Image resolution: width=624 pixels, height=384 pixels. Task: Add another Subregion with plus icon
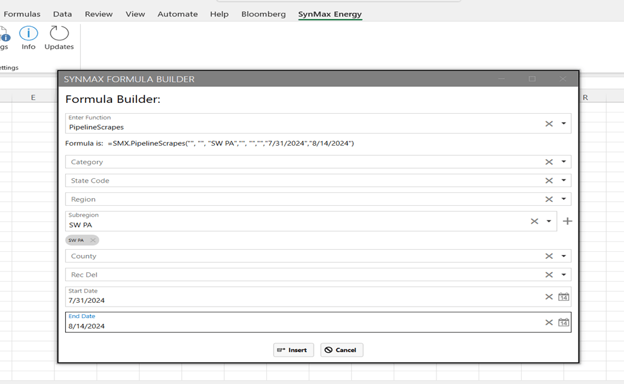click(x=567, y=221)
